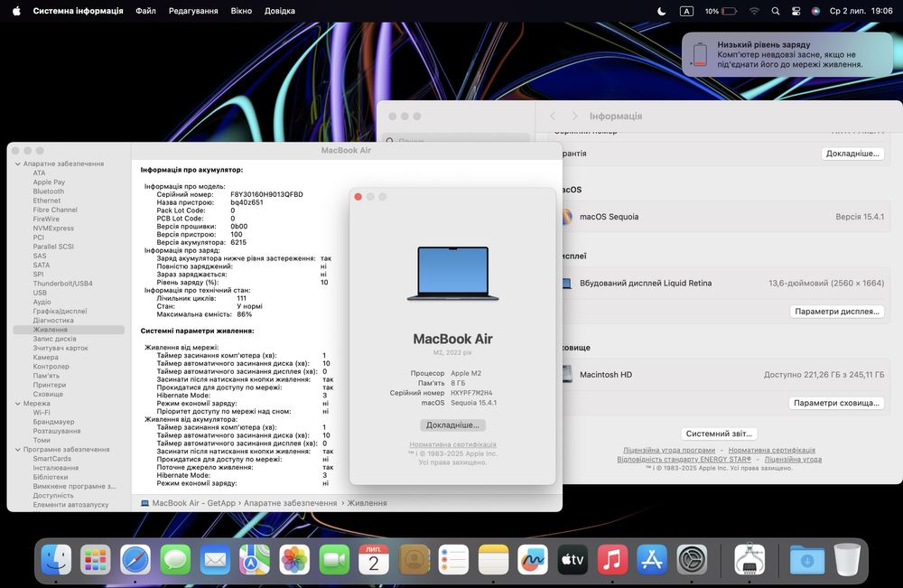Open Apple TV app in the Dock

pos(573,559)
